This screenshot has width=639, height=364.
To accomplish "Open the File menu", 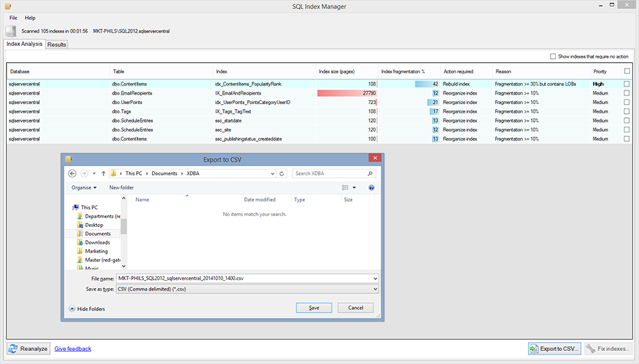I will [x=14, y=18].
